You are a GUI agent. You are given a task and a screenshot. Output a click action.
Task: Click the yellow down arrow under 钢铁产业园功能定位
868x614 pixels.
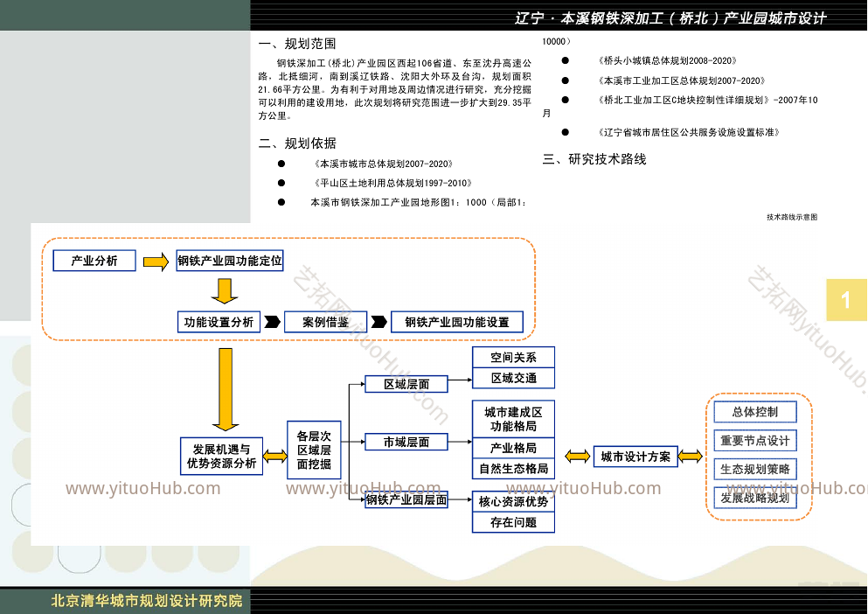tap(224, 291)
